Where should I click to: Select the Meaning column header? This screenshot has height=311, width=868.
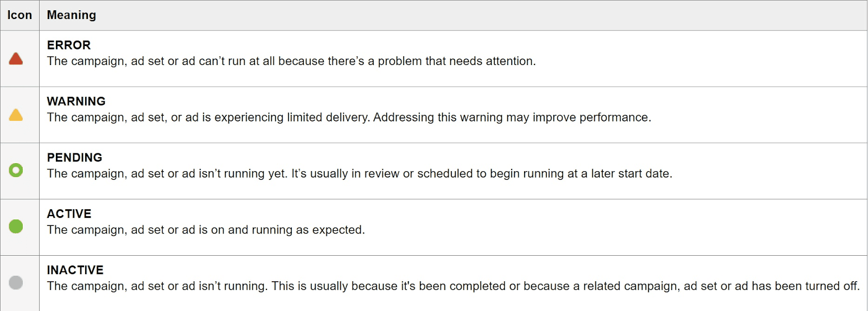72,15
